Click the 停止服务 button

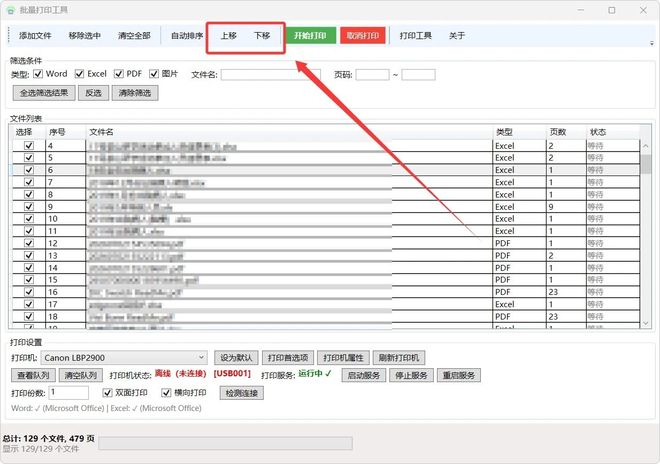pos(411,375)
